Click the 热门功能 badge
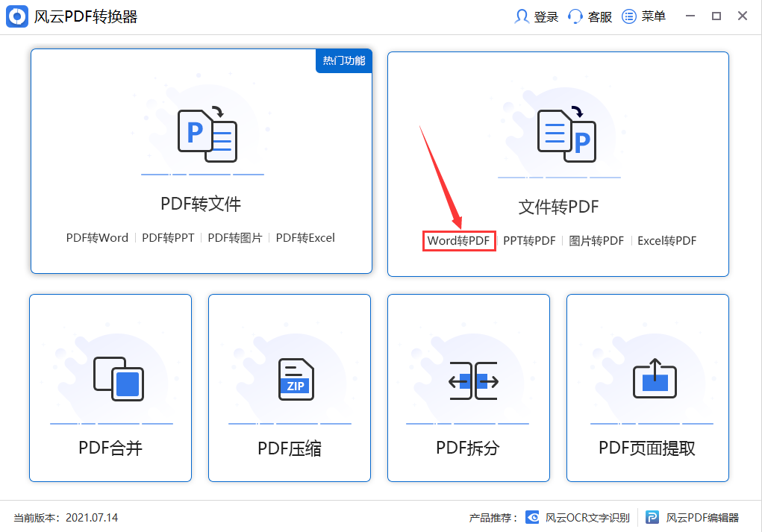This screenshot has width=762, height=532. click(344, 60)
